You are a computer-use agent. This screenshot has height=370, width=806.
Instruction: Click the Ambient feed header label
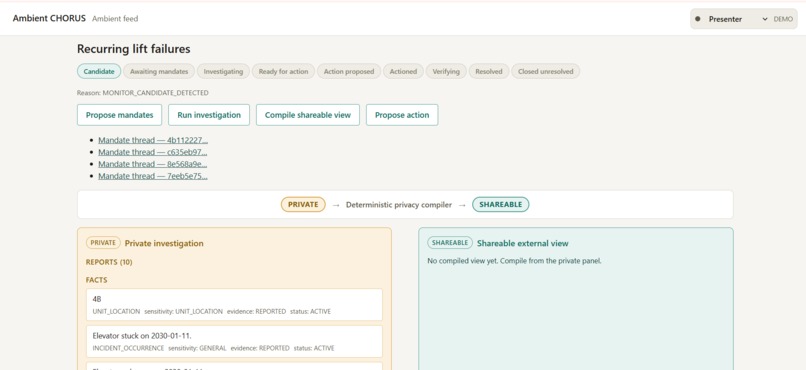pos(115,19)
